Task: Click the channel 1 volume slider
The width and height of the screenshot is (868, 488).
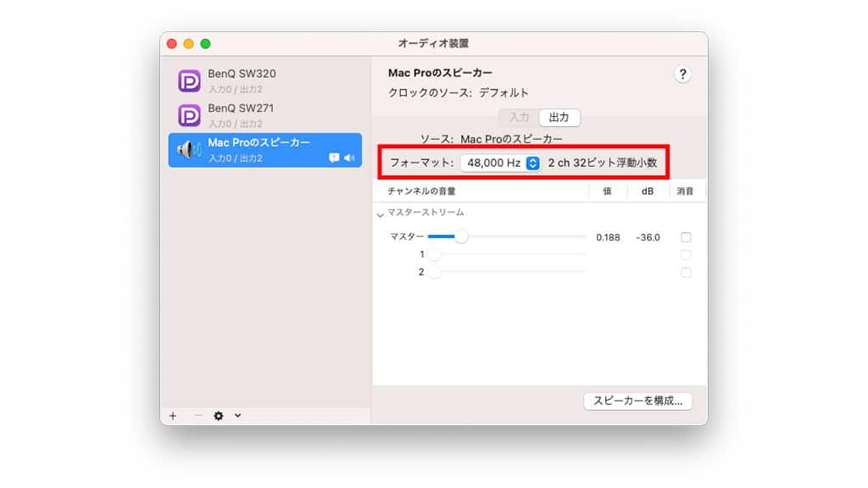Action: point(507,254)
